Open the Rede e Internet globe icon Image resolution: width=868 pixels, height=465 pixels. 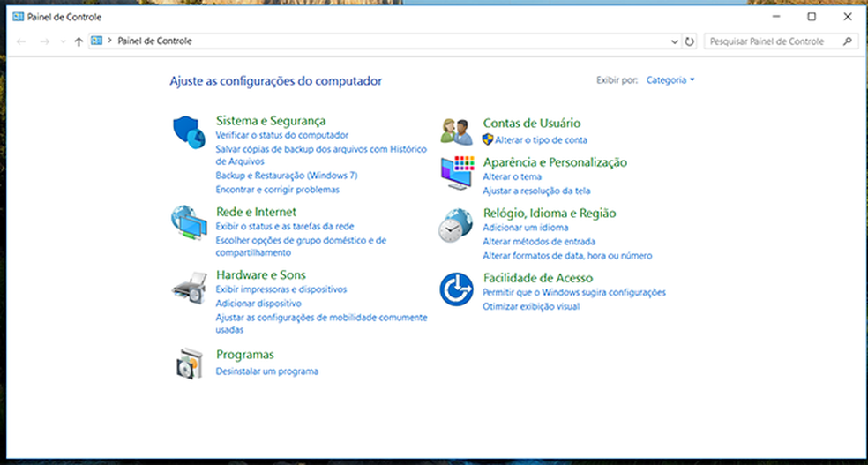point(189,222)
